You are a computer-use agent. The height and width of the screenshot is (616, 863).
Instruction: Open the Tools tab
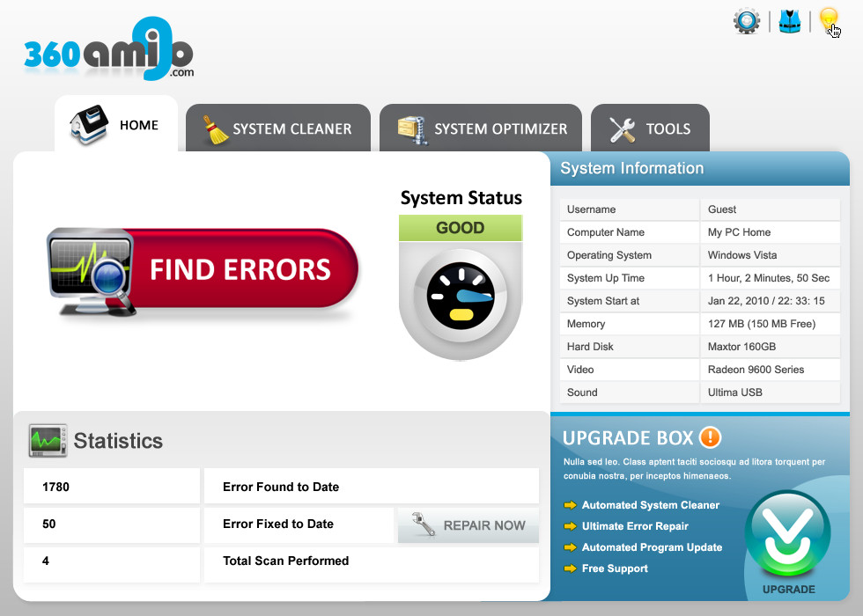coord(650,128)
